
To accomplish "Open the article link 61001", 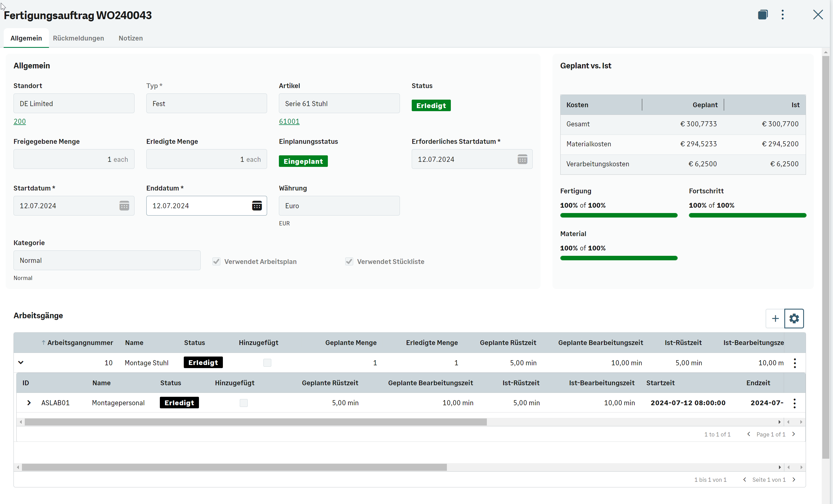I will point(289,121).
